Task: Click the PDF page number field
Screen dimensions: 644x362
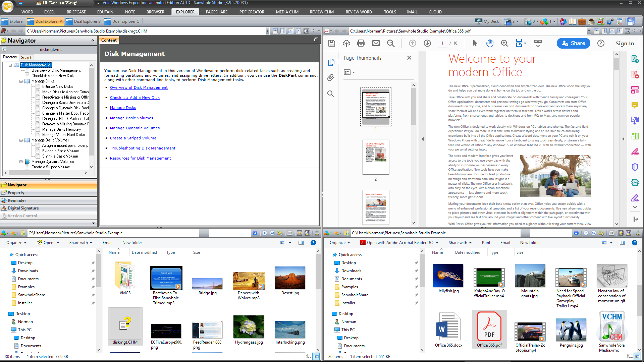Action: tap(442, 43)
